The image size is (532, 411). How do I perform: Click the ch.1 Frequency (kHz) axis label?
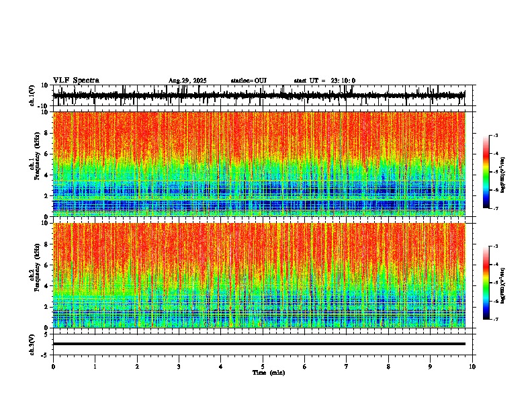tap(34, 156)
